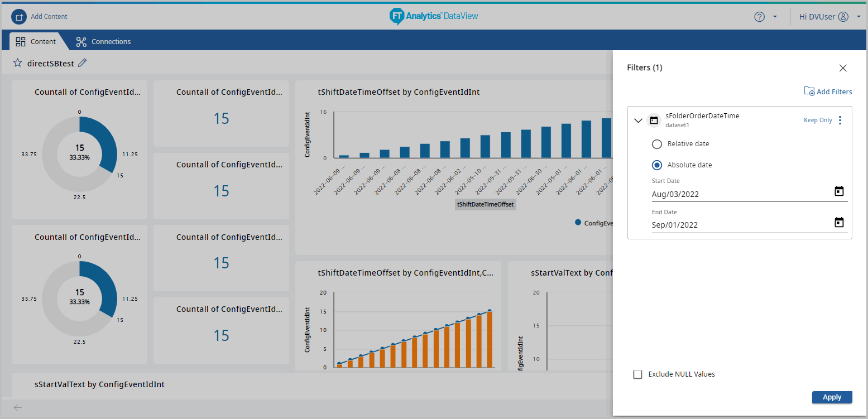Open the help question mark icon
Viewport: 868px width, 419px height.
pyautogui.click(x=759, y=17)
